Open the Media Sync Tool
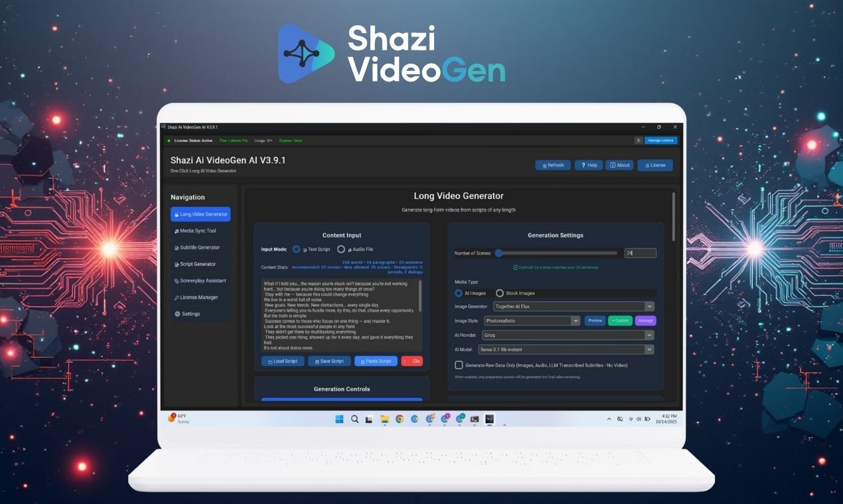The width and height of the screenshot is (843, 504). tap(199, 230)
